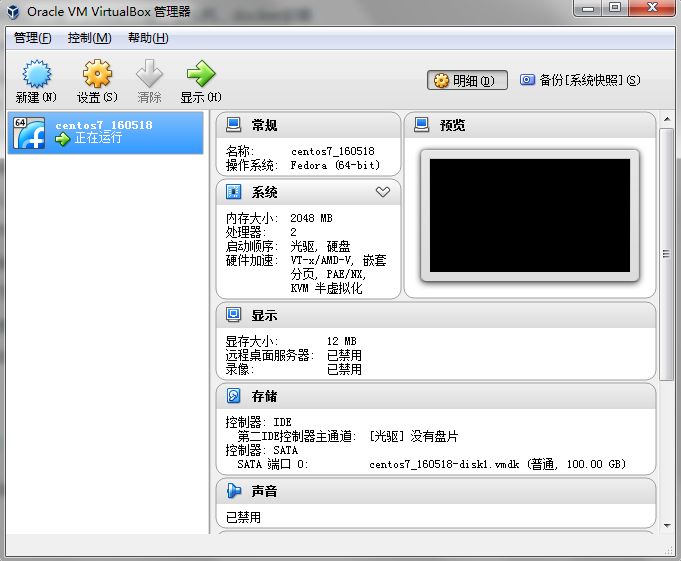
Task: Click the [光驱] 没有盘片 optical drive entry
Action: coord(413,436)
